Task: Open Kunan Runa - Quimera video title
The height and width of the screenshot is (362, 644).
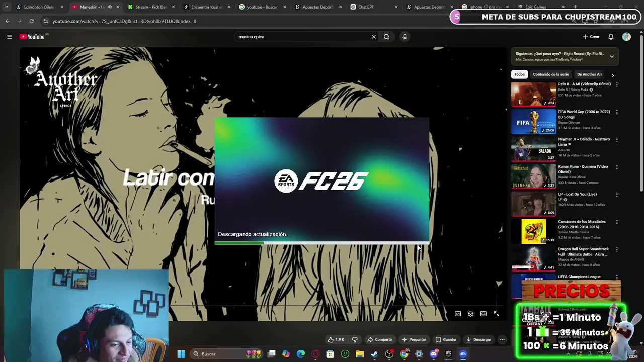Action: (583, 169)
